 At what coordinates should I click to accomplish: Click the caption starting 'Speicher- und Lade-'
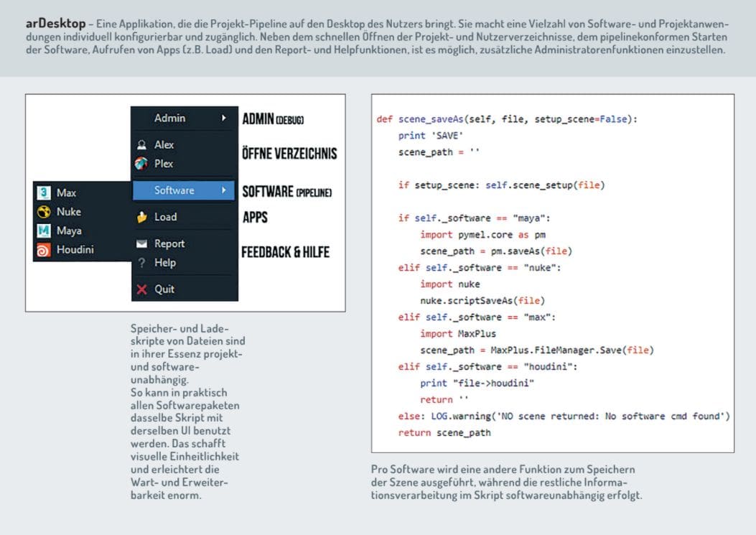[188, 411]
